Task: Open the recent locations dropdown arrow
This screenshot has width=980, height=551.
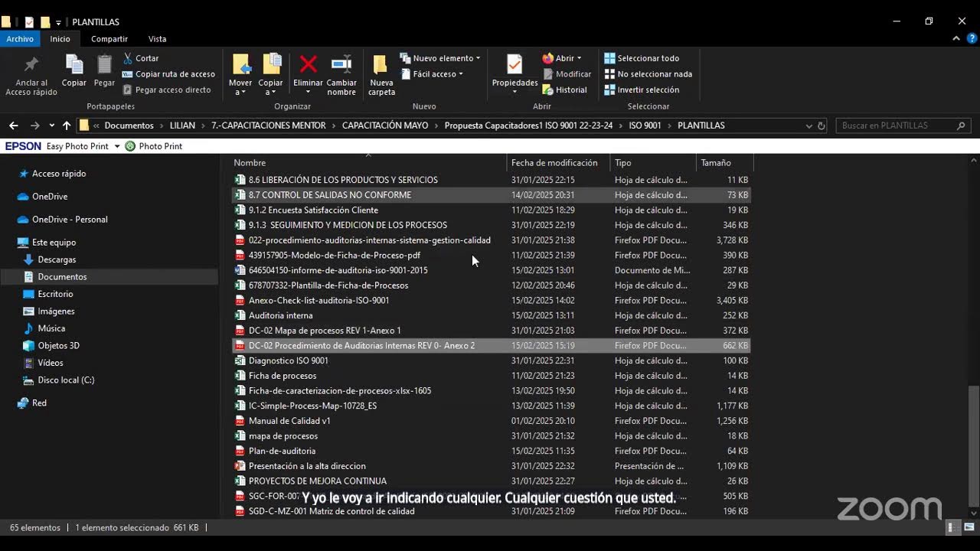Action: point(51,126)
